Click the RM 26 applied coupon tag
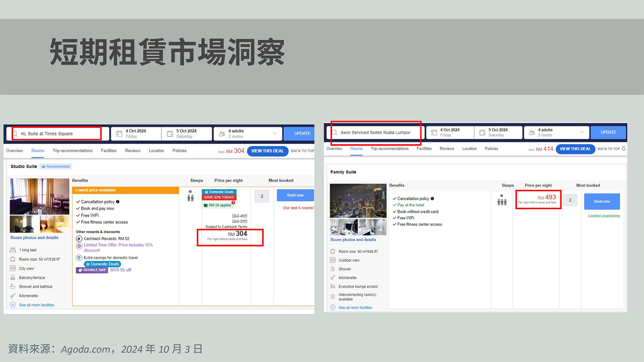The width and height of the screenshot is (644, 362). [217, 205]
